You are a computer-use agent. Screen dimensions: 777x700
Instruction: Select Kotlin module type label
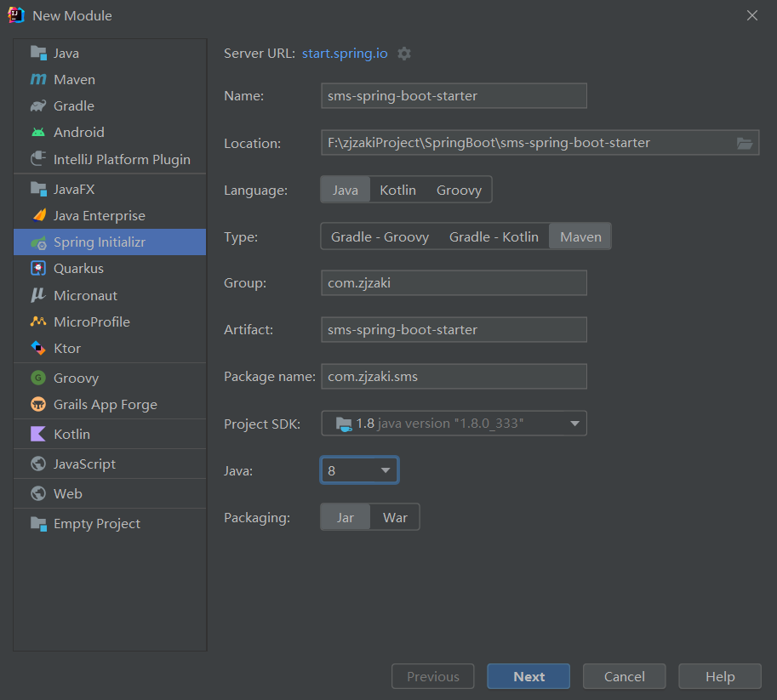coord(71,435)
